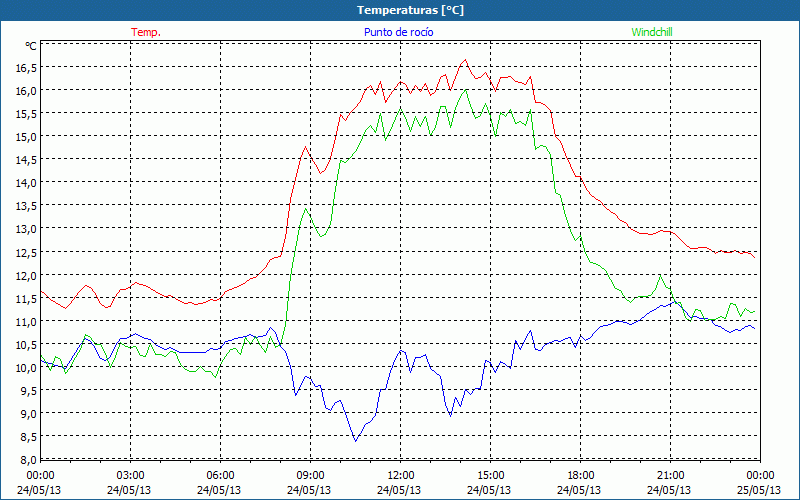This screenshot has height=500, width=800.
Task: Click the 15:00 time axis label
Action: coord(490,475)
